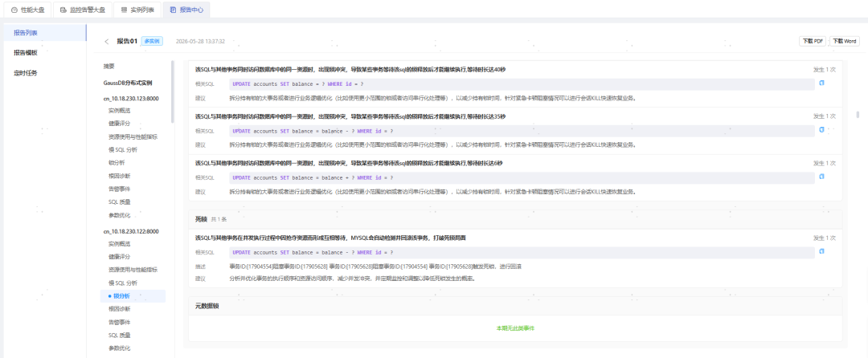Jump to the 摘要 section
Image resolution: width=868 pixels, height=358 pixels.
click(x=108, y=66)
